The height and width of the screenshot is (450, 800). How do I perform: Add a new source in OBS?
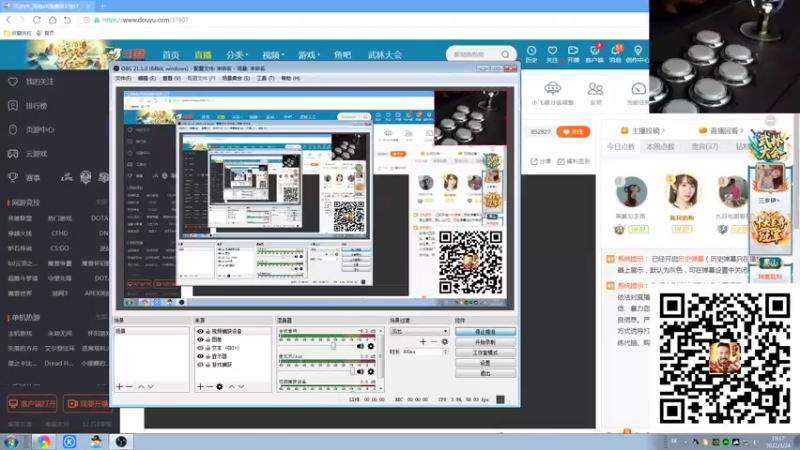coord(200,387)
